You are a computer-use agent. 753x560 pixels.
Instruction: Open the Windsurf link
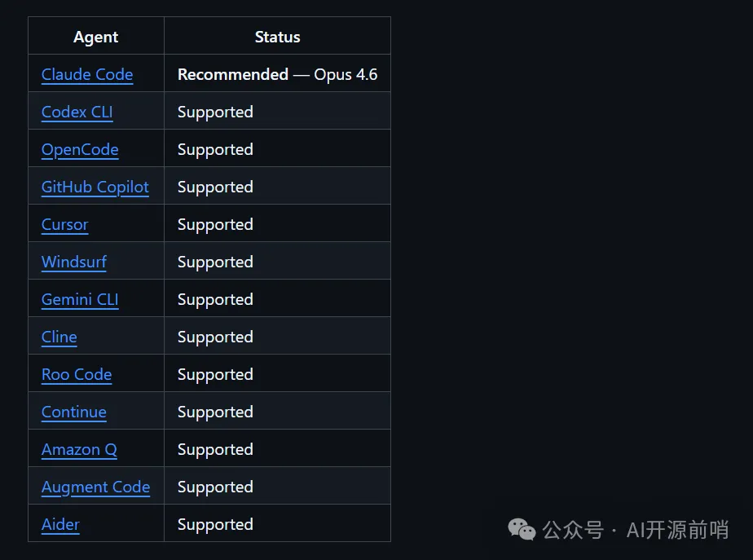[x=74, y=262]
